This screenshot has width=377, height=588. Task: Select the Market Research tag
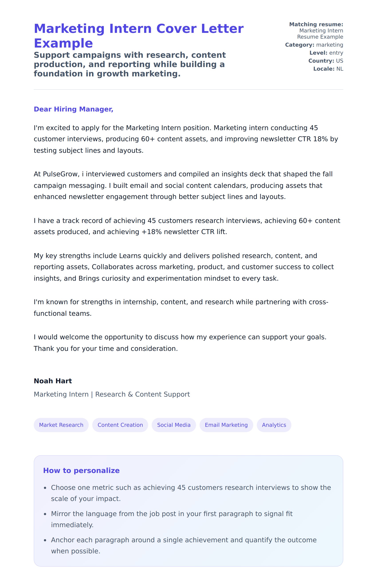click(61, 425)
